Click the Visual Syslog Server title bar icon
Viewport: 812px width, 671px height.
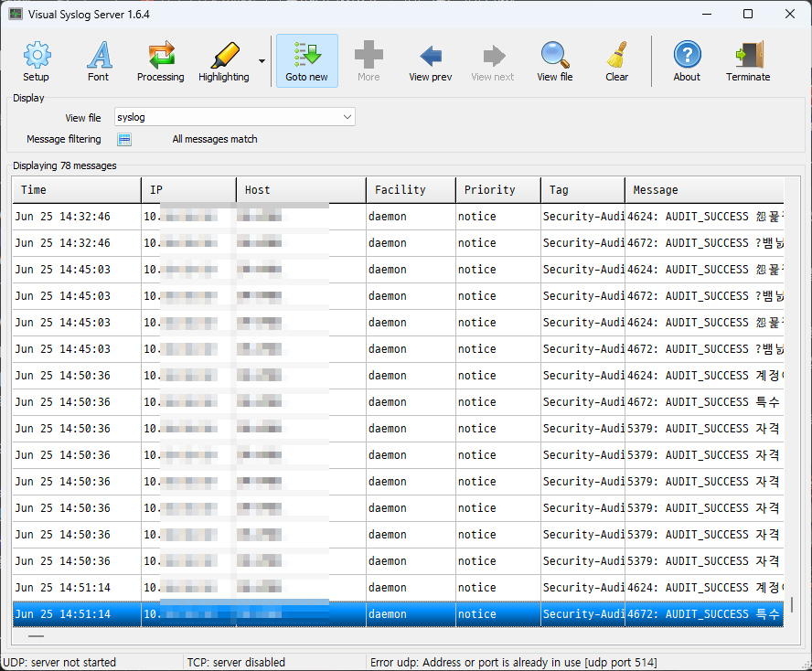16,14
